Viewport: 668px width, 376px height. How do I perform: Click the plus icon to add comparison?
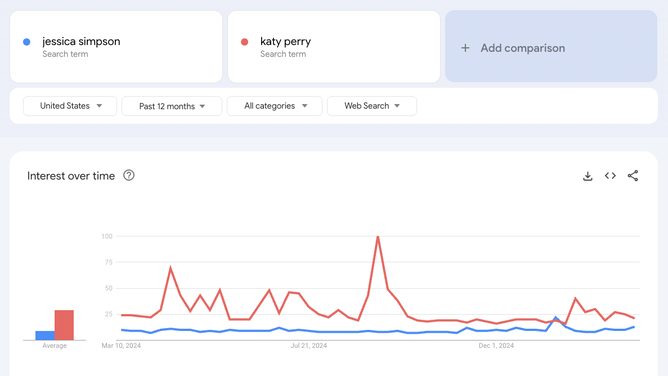tap(465, 48)
